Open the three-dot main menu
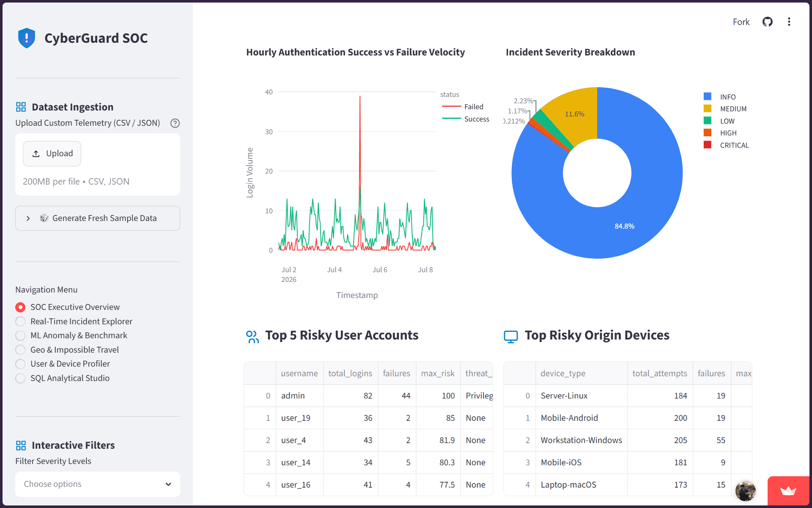The width and height of the screenshot is (812, 508). 789,22
